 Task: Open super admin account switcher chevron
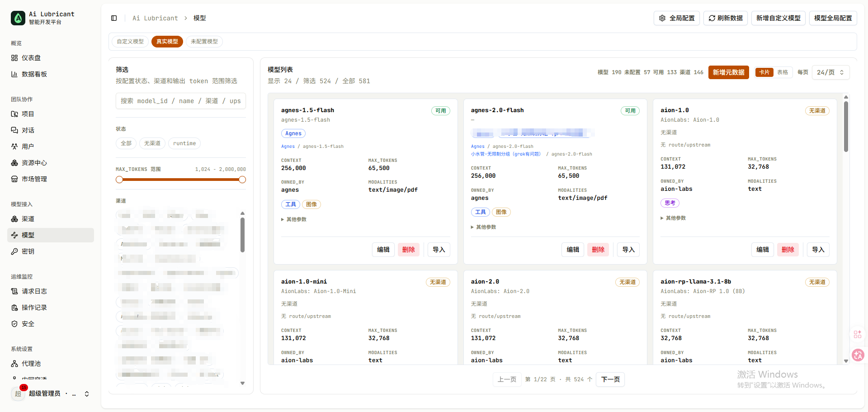click(87, 394)
